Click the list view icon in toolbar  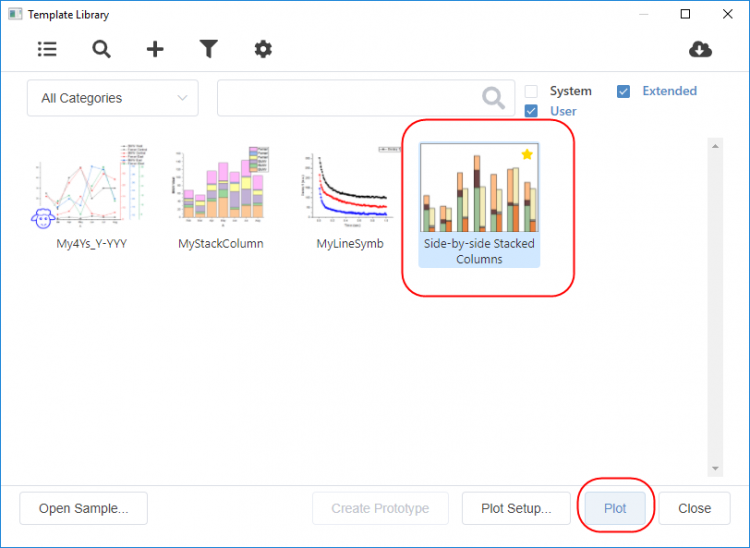[47, 49]
